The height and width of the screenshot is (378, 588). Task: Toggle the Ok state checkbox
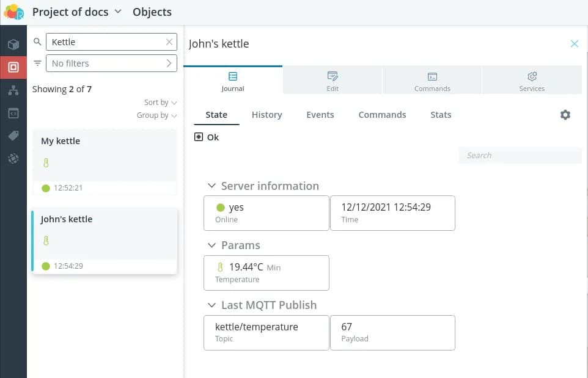pyautogui.click(x=198, y=137)
